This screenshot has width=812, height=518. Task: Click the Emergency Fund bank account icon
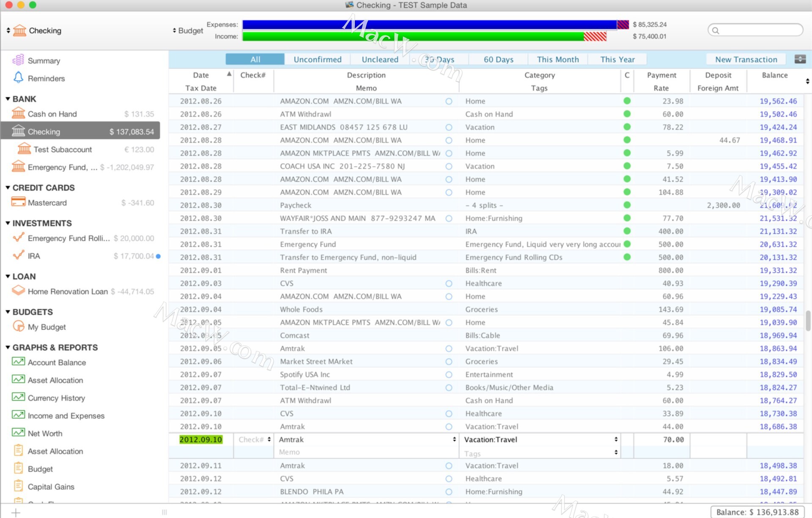(18, 167)
